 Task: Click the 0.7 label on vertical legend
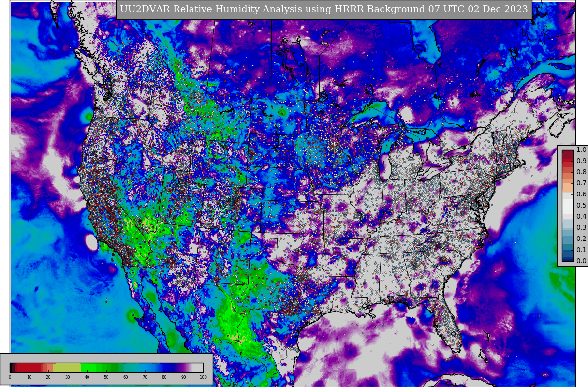pyautogui.click(x=581, y=183)
